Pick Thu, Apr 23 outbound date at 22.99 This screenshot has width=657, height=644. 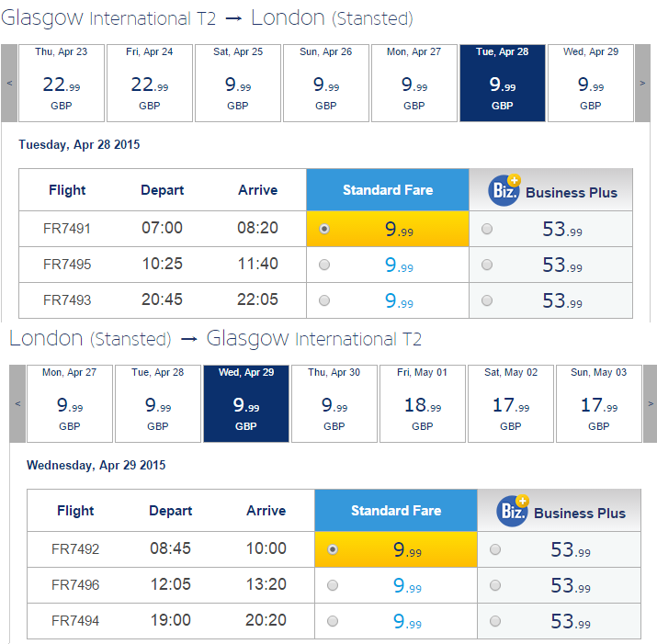click(x=62, y=83)
